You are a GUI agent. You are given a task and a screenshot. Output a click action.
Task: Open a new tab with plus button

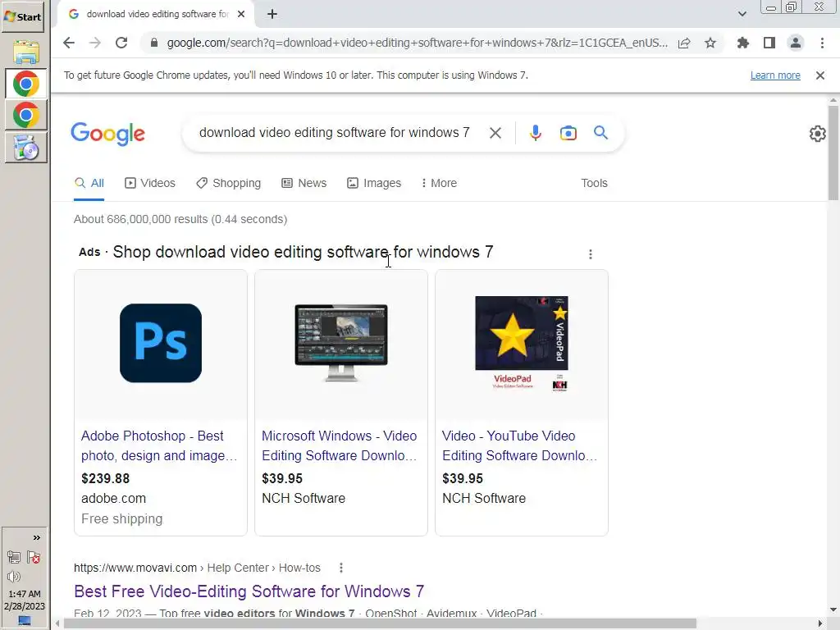272,14
